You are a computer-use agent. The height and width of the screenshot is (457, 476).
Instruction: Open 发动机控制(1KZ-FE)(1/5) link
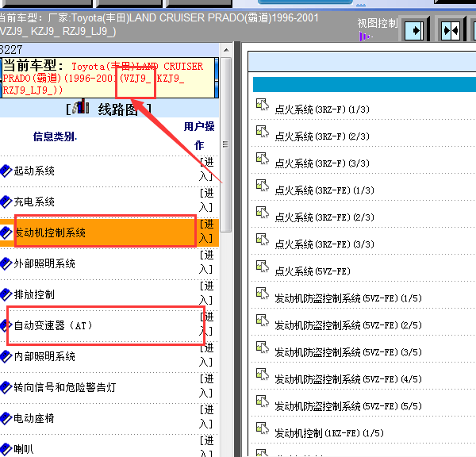tap(329, 433)
